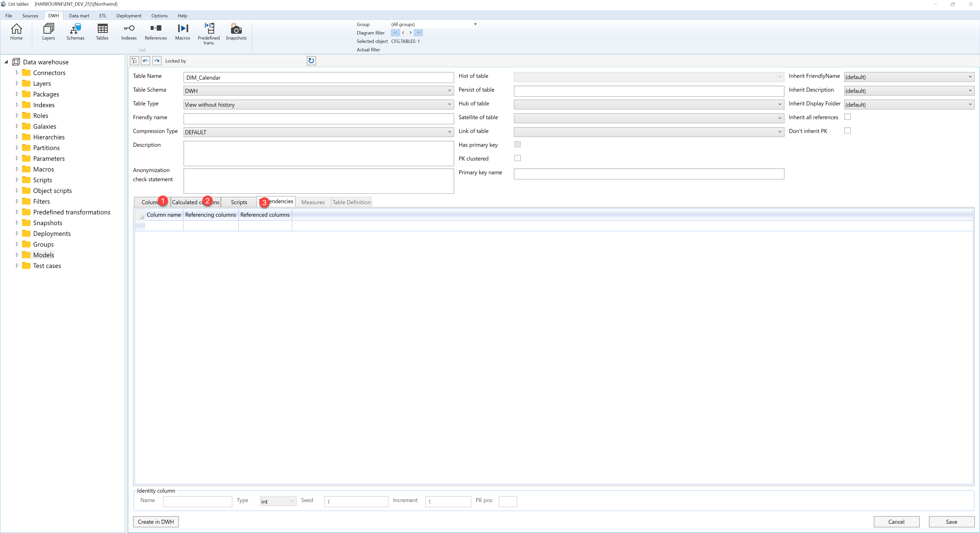Open the Table Schema dropdown

click(318, 91)
